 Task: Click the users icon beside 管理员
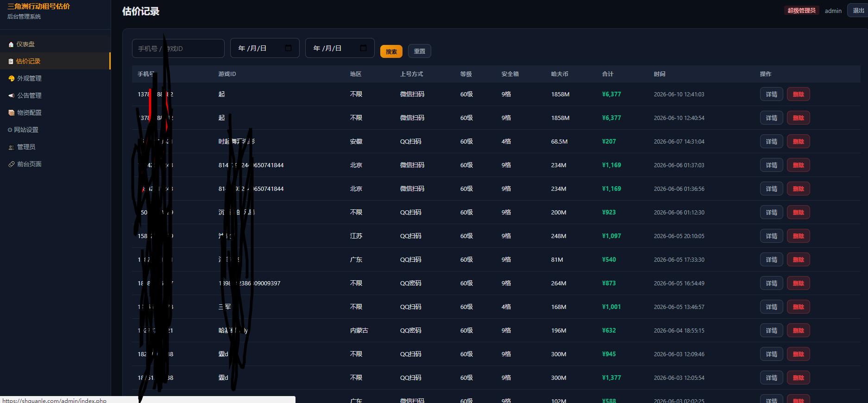(x=12, y=147)
